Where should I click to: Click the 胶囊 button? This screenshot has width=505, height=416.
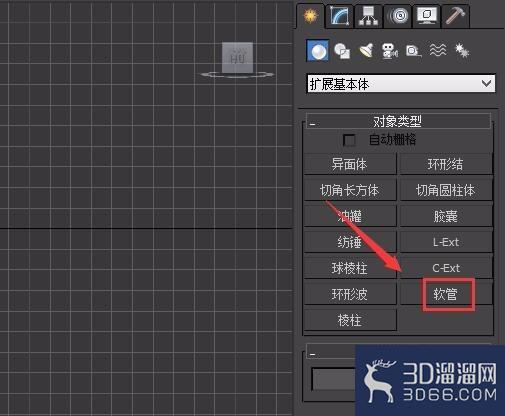tap(446, 216)
